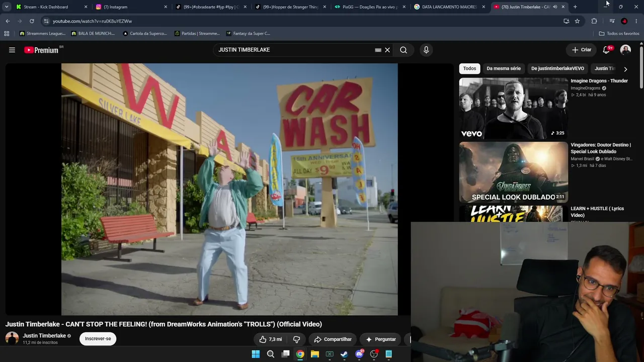
Task: Open the Fantasy da Super C... bookmark
Action: click(248, 34)
